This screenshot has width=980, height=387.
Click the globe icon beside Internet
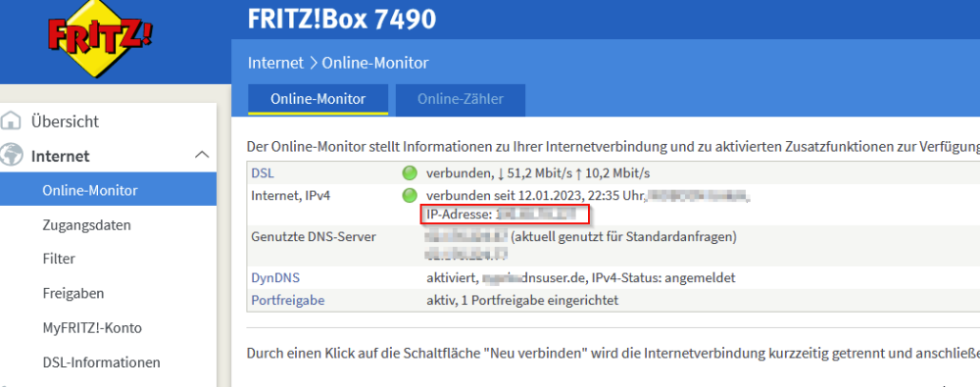point(11,155)
